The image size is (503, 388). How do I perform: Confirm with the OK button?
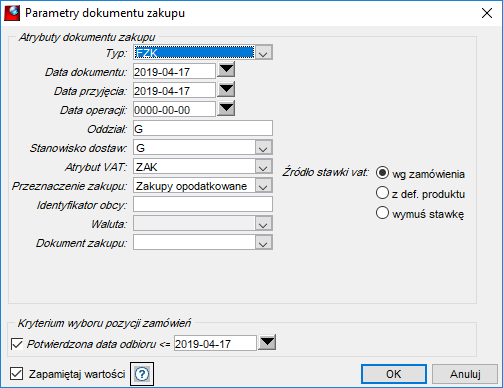point(394,374)
